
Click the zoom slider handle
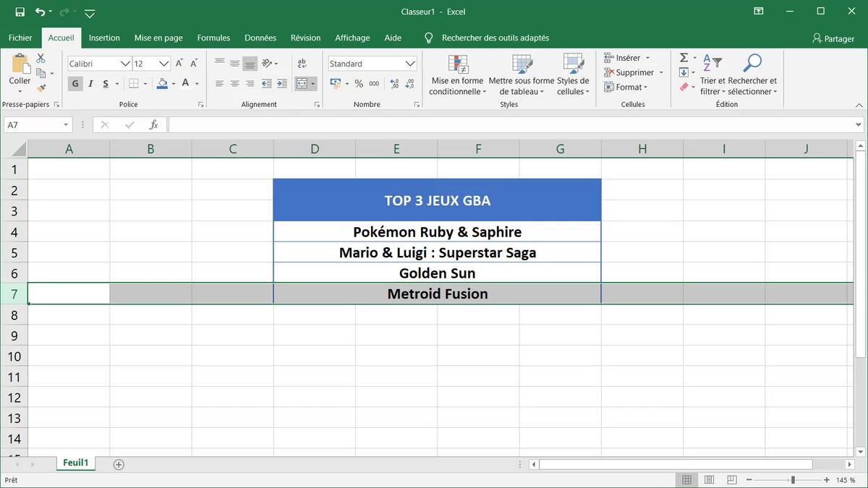793,480
